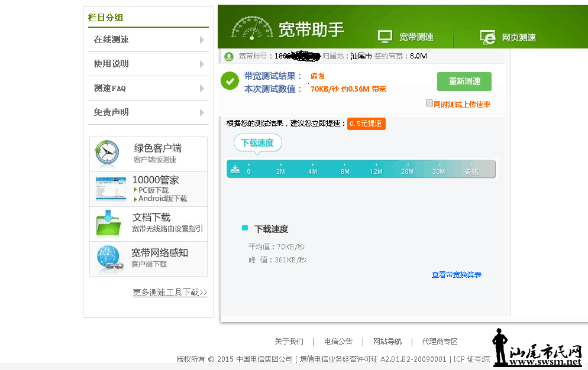Click the 峰值：361KB/秒 text
This screenshot has height=370, width=588.
(x=277, y=260)
